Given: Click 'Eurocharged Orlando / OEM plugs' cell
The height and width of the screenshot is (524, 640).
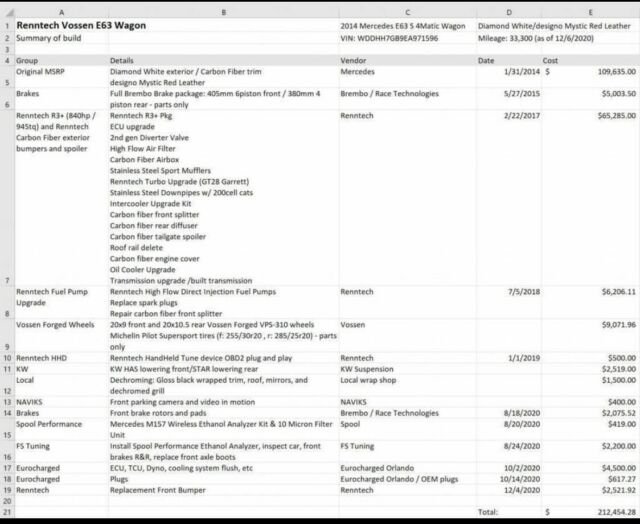Looking at the screenshot, I should click(x=407, y=479).
